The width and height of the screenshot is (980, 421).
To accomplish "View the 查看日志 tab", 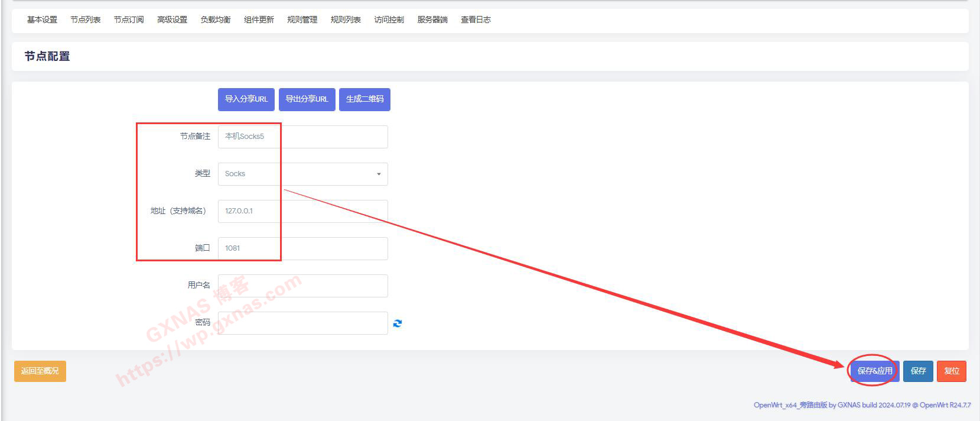I will coord(476,20).
